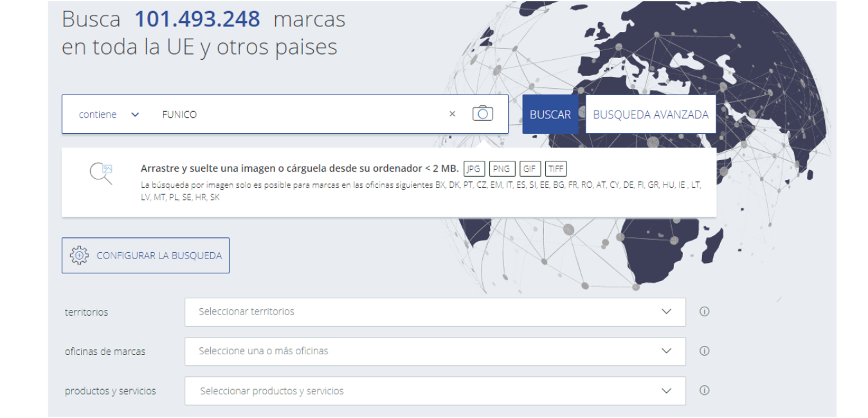This screenshot has height=418, width=868.
Task: Click the JPG format badge
Action: coord(474,169)
